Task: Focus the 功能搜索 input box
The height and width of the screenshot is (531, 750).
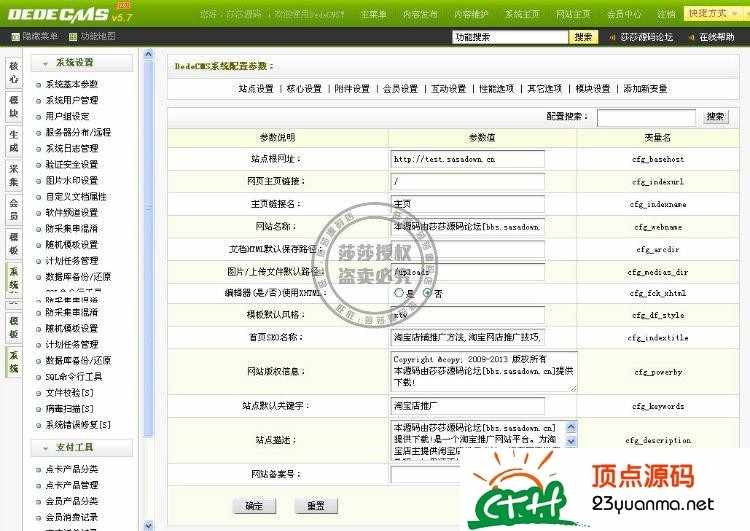Action: [x=510, y=37]
